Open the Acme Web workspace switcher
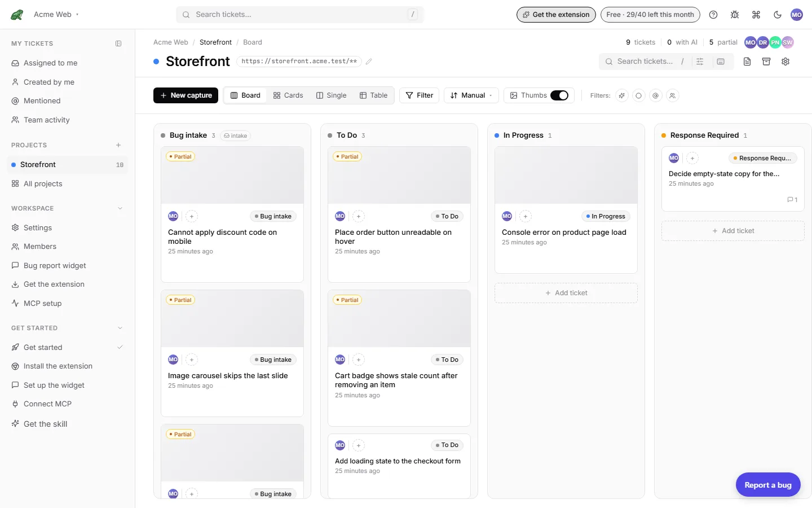Viewport: 812px width, 508px height. click(x=56, y=15)
